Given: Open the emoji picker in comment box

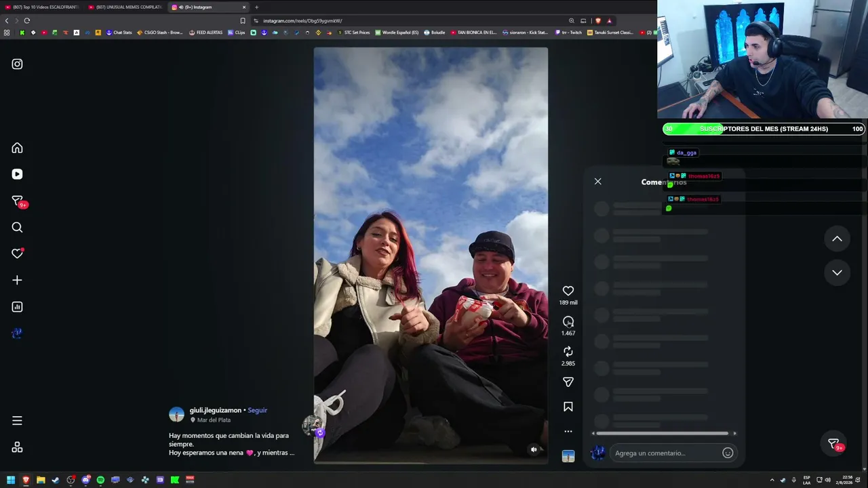Looking at the screenshot, I should [728, 453].
